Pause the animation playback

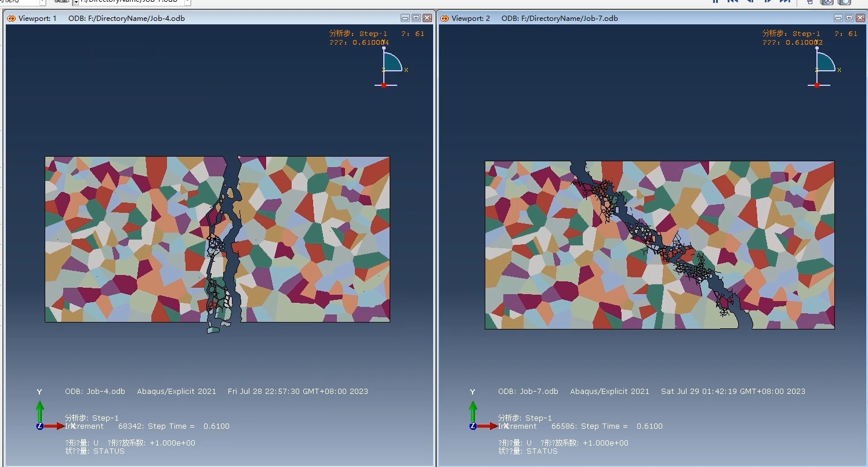click(x=716, y=2)
